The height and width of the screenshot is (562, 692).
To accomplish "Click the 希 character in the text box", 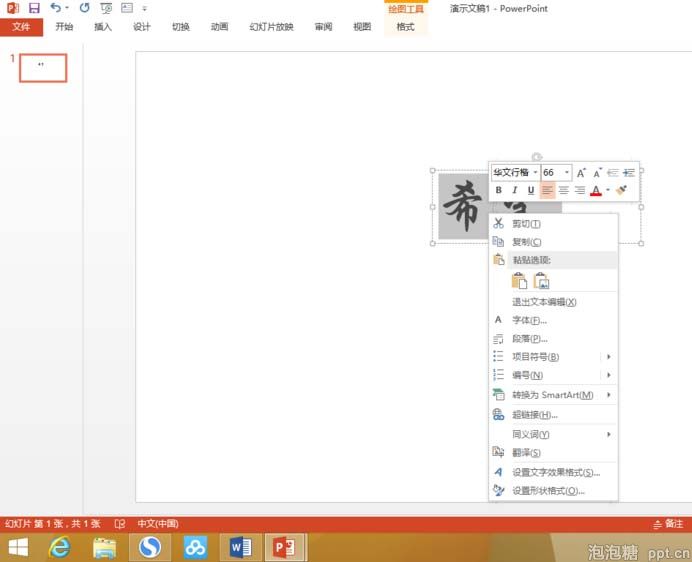I will tap(463, 207).
